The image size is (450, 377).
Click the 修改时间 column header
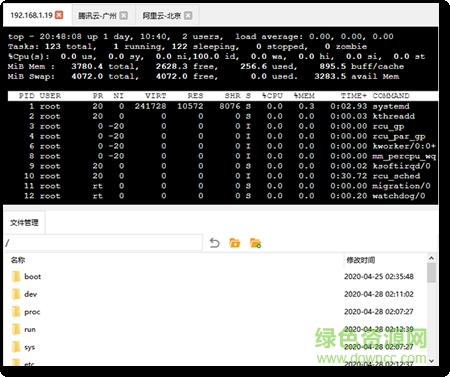(x=361, y=260)
